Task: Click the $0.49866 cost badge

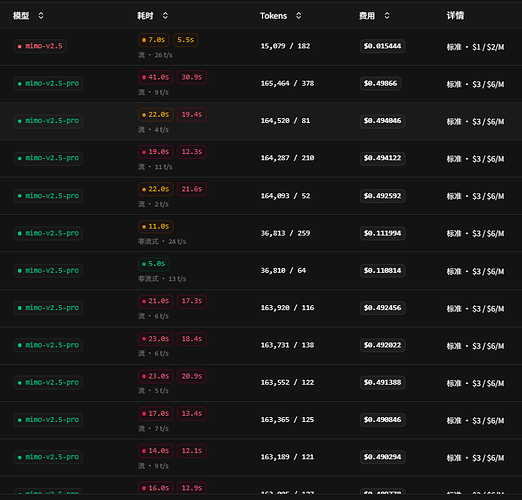Action: click(381, 83)
